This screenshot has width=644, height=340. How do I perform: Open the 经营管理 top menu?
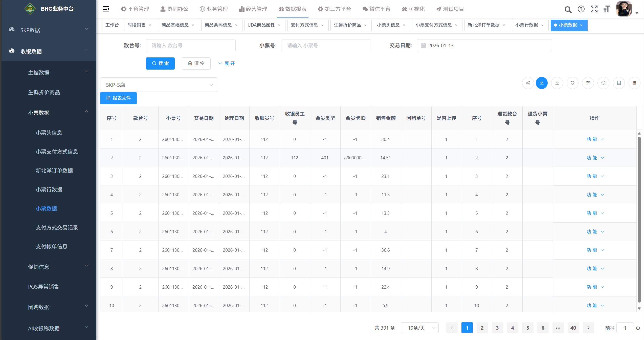click(253, 9)
